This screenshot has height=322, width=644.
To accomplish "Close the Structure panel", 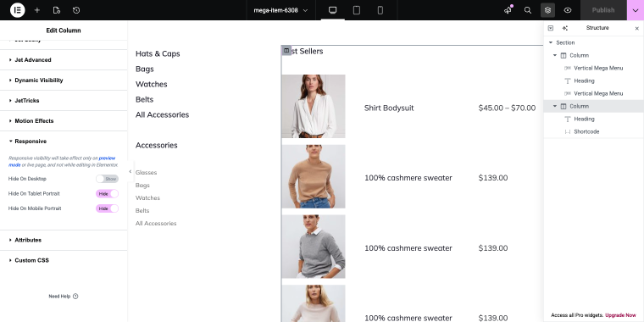I will pyautogui.click(x=637, y=28).
